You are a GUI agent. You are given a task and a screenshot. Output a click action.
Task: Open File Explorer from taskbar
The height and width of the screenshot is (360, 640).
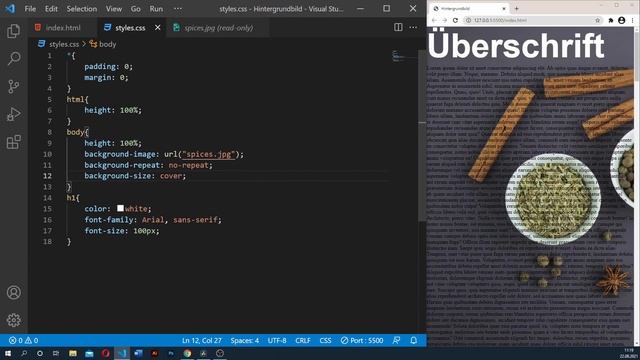pos(73,353)
